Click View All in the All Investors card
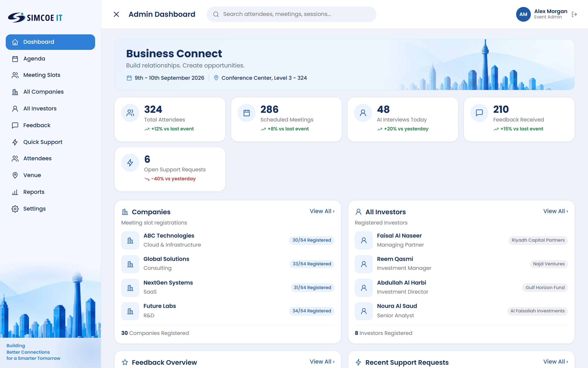This screenshot has width=588, height=368. 556,211
